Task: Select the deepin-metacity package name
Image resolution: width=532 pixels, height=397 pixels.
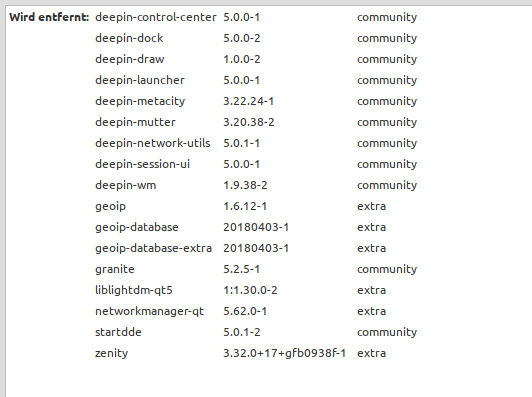Action: (x=140, y=101)
